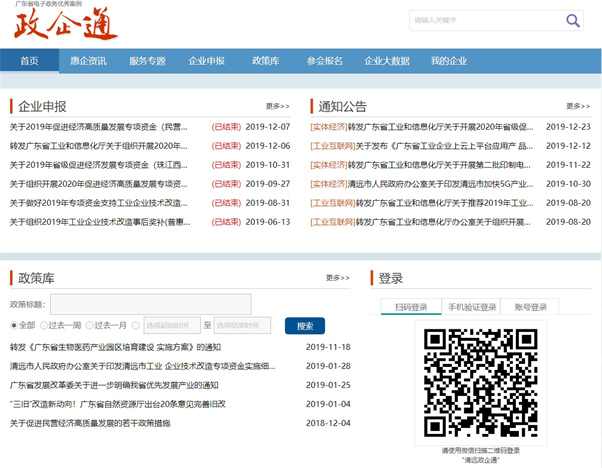Open the notice about 办公室关于组织开展
The width and height of the screenshot is (602, 468).
click(420, 222)
